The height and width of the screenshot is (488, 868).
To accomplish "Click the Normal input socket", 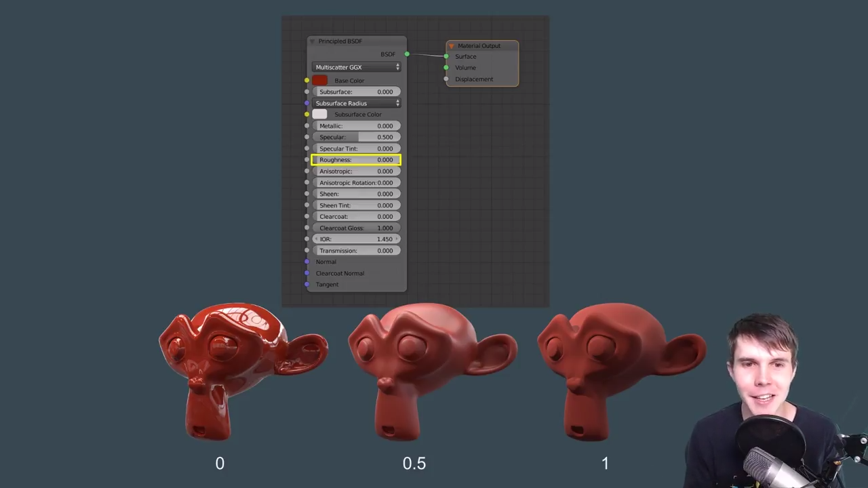I will pos(307,262).
